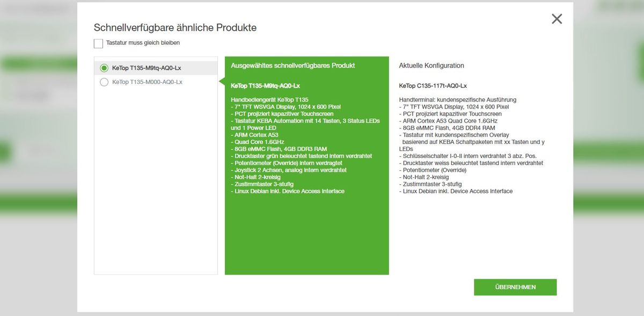This screenshot has width=644, height=316.
Task: Click the "Not-Halt 2-kreisig" specification line
Action: 257,177
